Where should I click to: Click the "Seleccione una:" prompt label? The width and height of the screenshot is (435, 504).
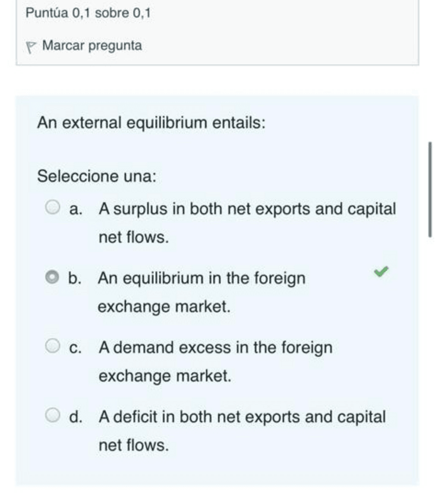coord(97,177)
